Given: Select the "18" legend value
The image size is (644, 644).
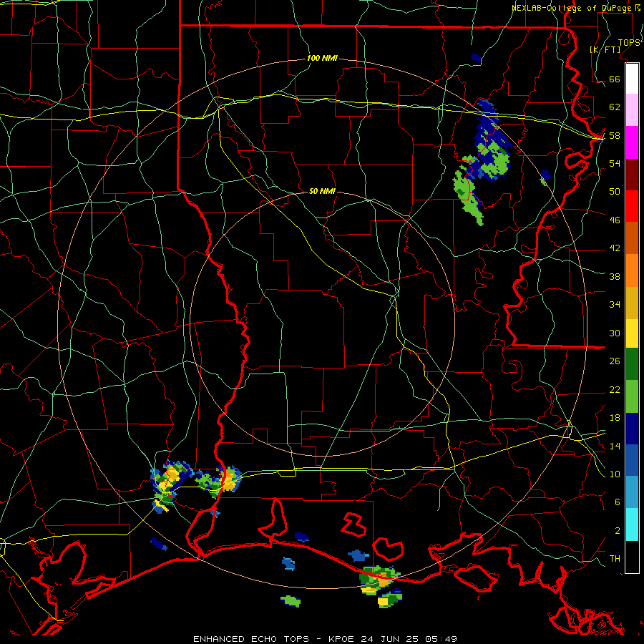Looking at the screenshot, I should coord(615,418).
